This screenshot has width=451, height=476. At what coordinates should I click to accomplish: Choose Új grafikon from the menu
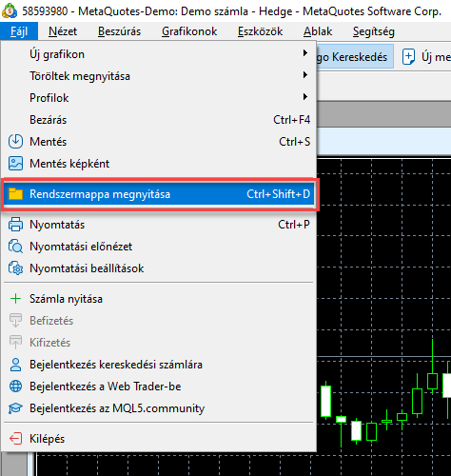tap(160, 54)
